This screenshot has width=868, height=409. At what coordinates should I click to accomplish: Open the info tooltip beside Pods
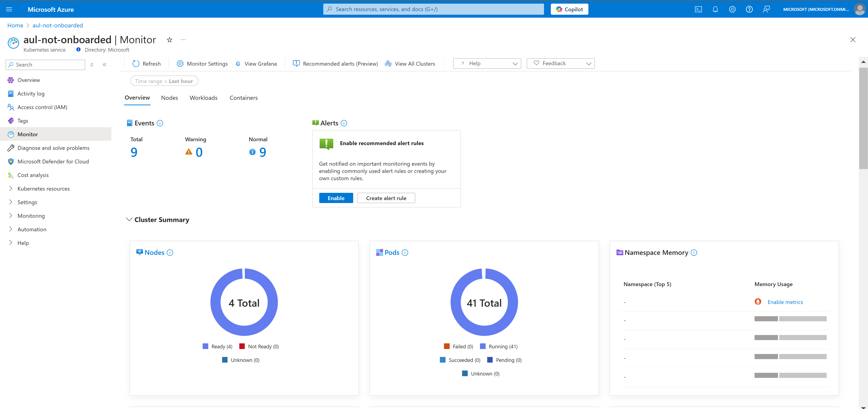coord(405,252)
